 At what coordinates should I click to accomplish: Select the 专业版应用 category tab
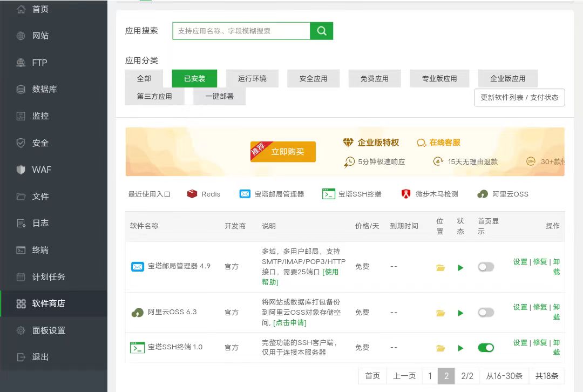point(439,78)
